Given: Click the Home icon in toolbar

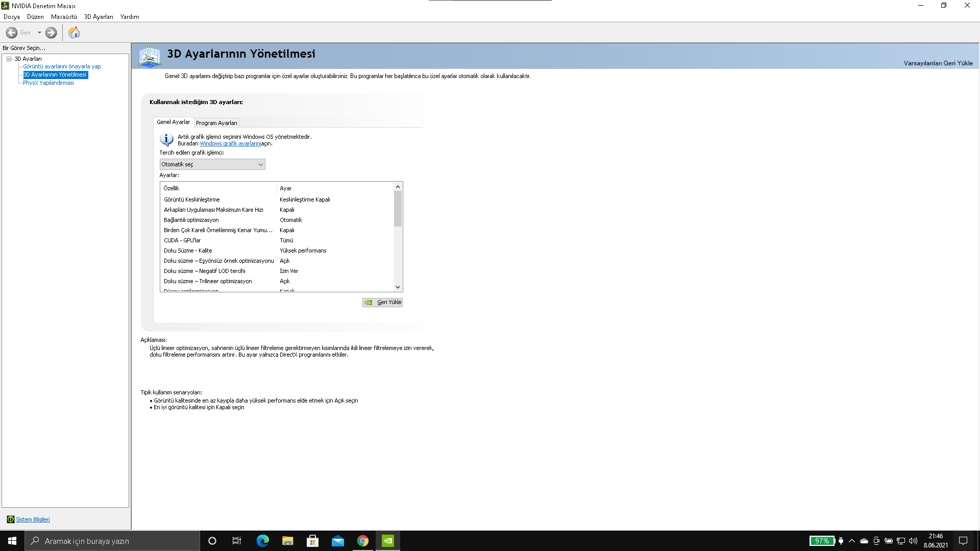Looking at the screenshot, I should (74, 33).
